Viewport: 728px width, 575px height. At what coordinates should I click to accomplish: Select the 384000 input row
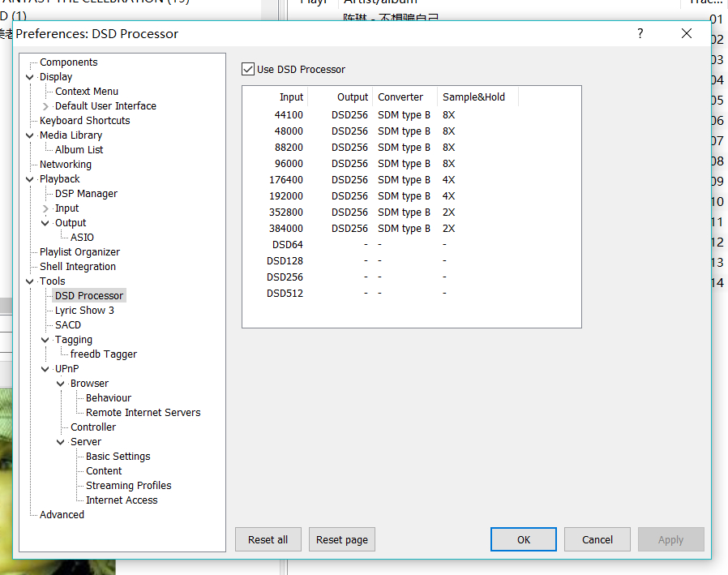click(411, 229)
